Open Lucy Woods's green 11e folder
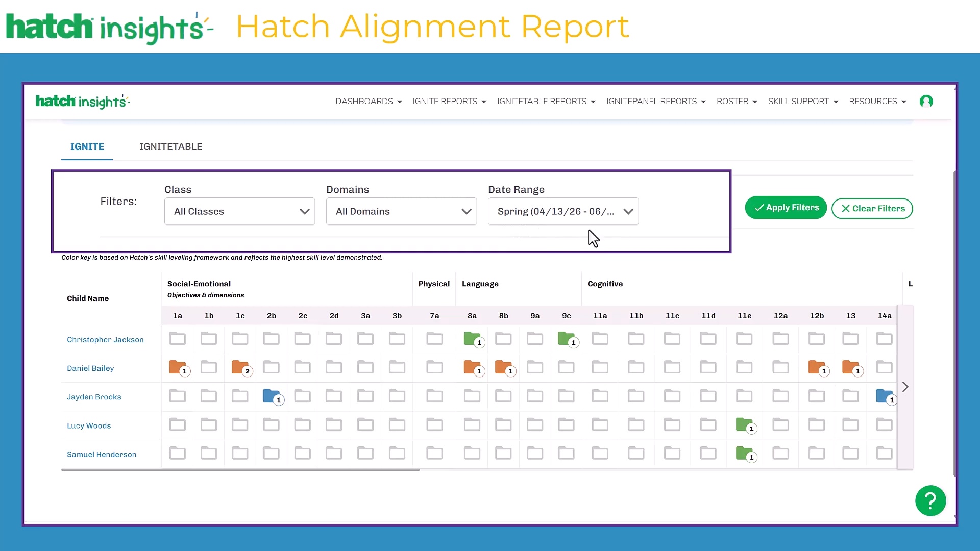This screenshot has height=551, width=980. (745, 424)
